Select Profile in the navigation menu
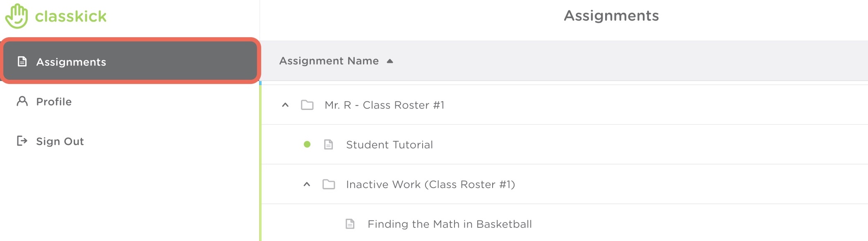Viewport: 868px width, 241px height. click(53, 101)
